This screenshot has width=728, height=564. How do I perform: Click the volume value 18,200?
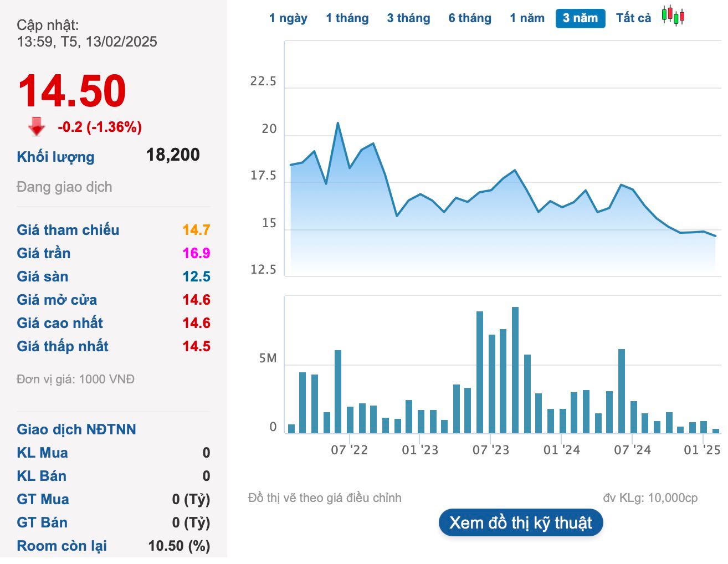pos(173,155)
